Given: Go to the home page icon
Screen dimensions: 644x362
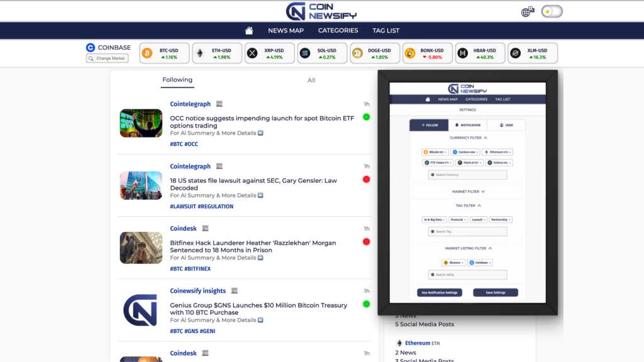Looking at the screenshot, I should pyautogui.click(x=249, y=31).
